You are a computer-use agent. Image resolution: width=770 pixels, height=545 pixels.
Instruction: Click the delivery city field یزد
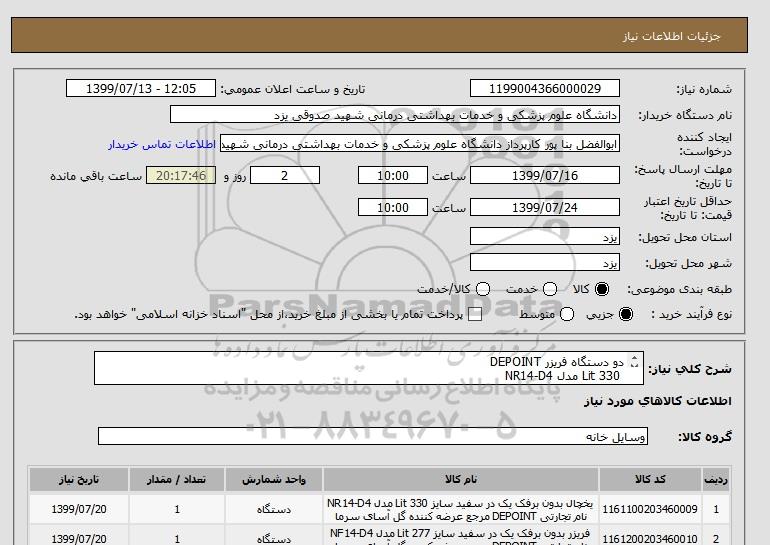coord(545,262)
